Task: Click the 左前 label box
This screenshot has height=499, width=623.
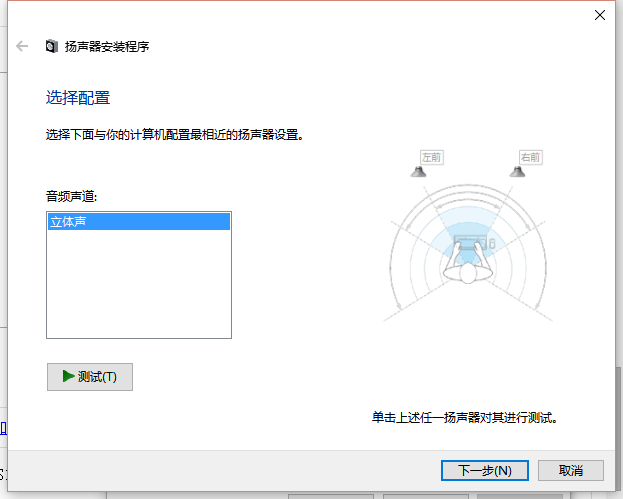Action: coord(431,157)
